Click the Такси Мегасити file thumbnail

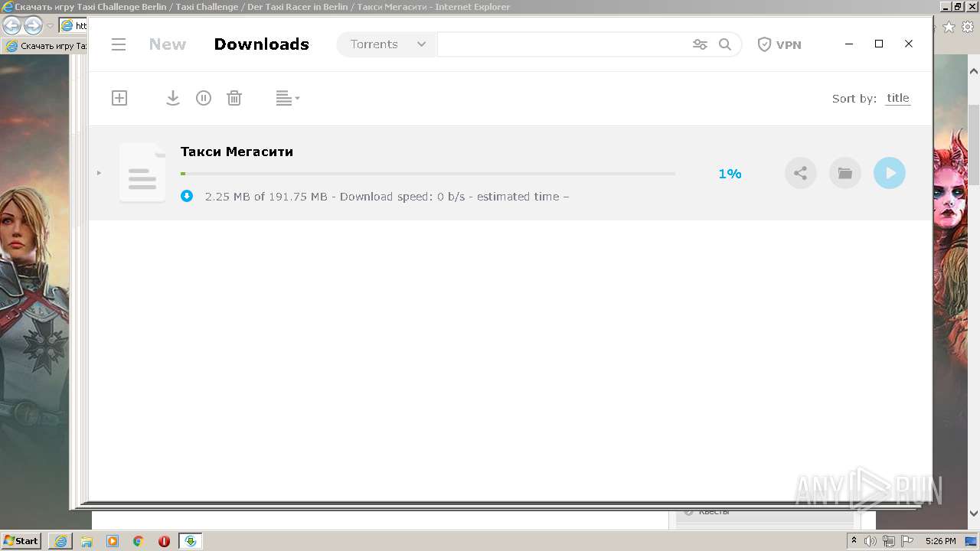pyautogui.click(x=142, y=173)
